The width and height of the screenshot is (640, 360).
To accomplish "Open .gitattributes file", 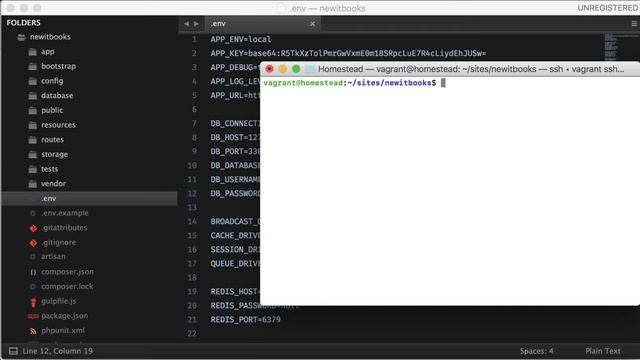I will [x=64, y=228].
